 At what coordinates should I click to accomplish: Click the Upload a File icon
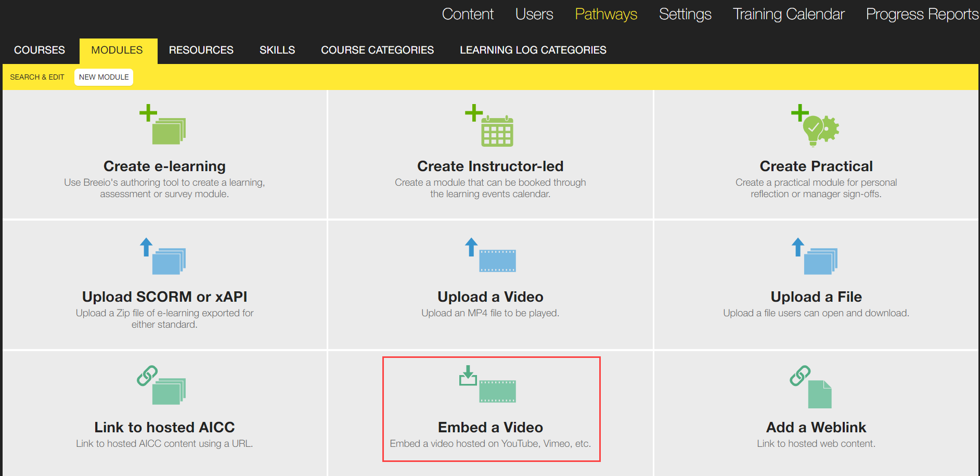click(x=815, y=256)
